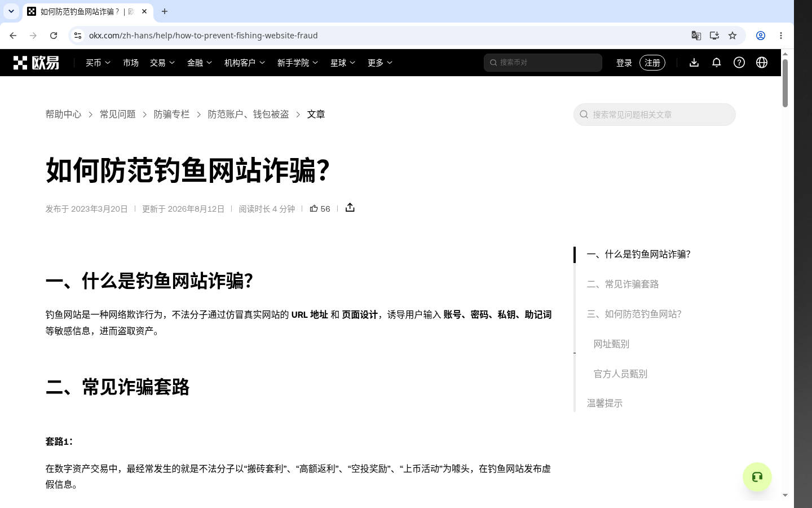Jump to 二、常见诈骗套路 in table of contents
Viewport: 812px width, 508px height.
tap(623, 284)
